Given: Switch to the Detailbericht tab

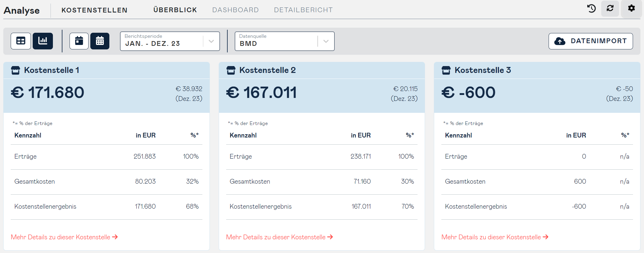Looking at the screenshot, I should [x=303, y=10].
